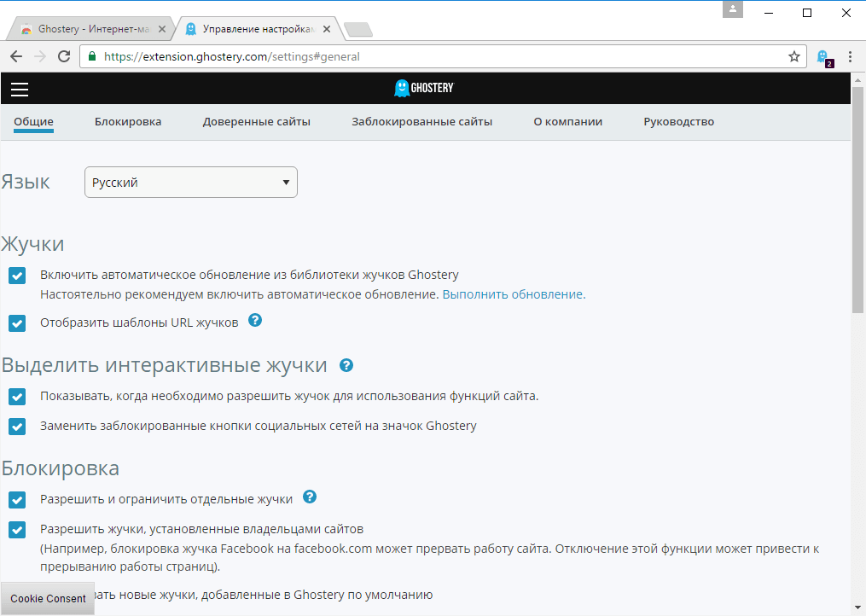This screenshot has height=616, width=866.
Task: Toggle Показывать, когда необходимо разрешить жучок
Action: [x=17, y=397]
